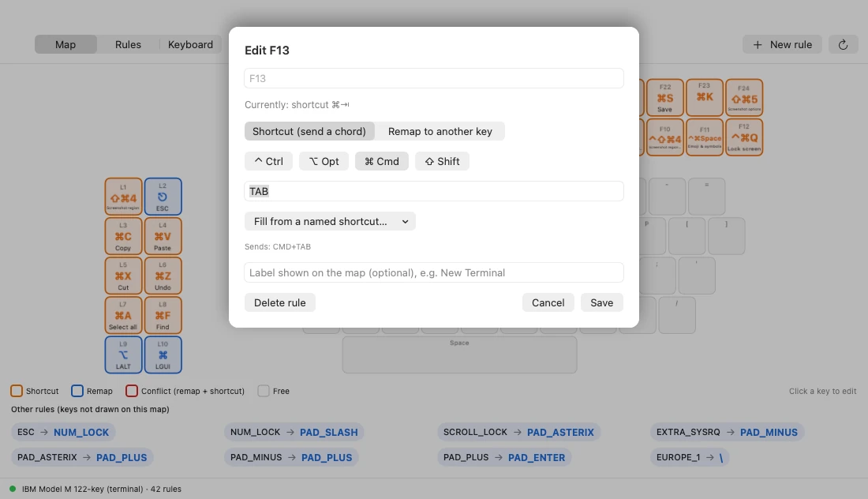Select the L5 Cut key
Image resolution: width=868 pixels, height=499 pixels.
(x=123, y=276)
